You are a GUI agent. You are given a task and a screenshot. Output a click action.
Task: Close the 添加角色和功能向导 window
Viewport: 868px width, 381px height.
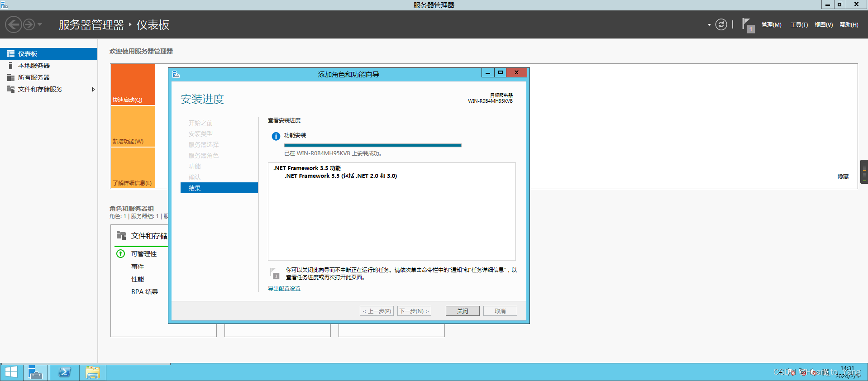(516, 72)
